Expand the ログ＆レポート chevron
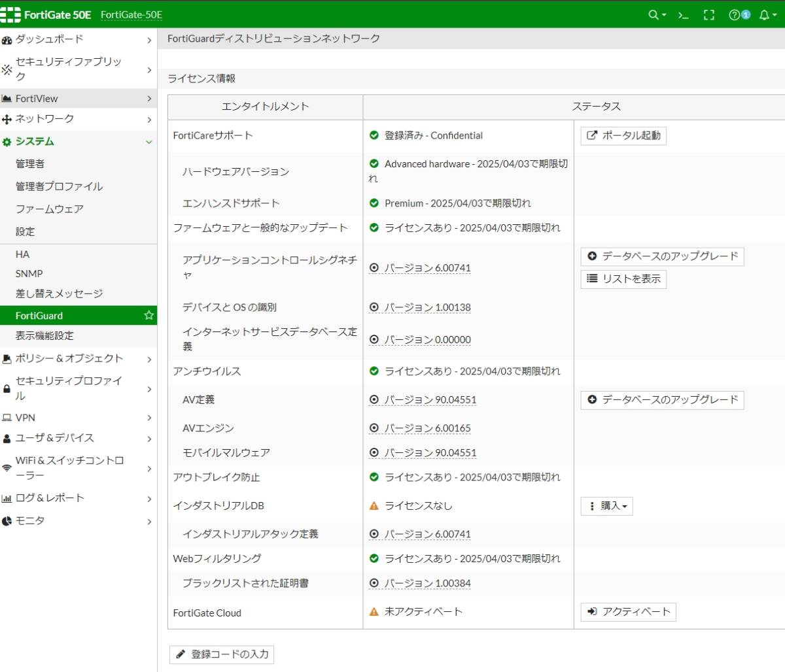This screenshot has height=672, width=785. pos(149,499)
